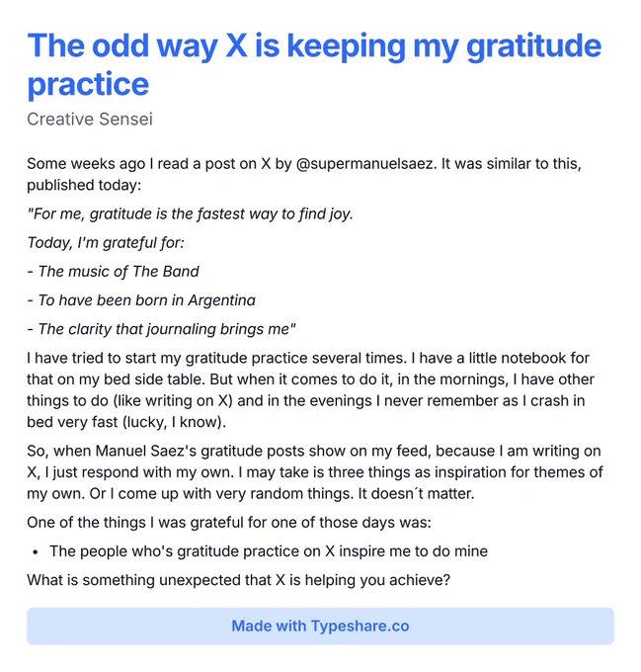Click the text 'published today:'
This screenshot has width=641, height=672.
[x=84, y=185]
